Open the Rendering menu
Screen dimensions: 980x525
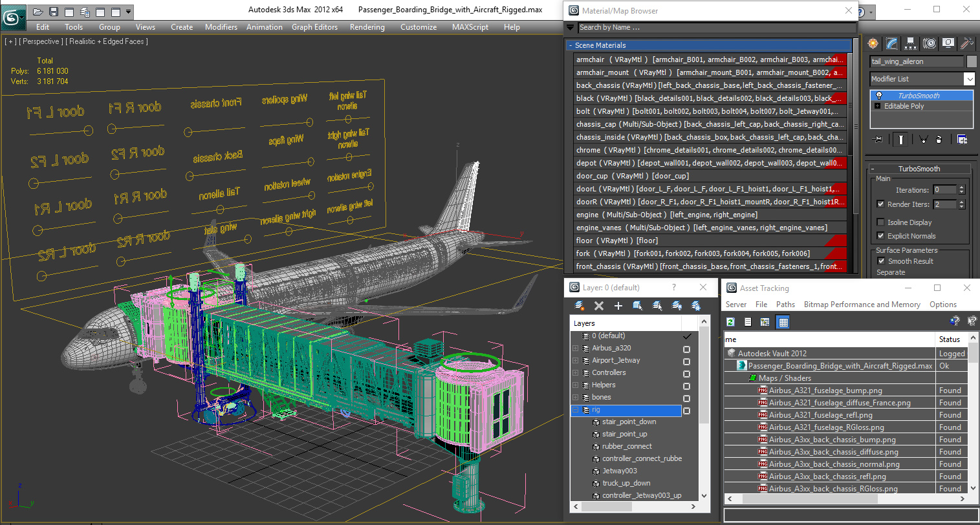(367, 27)
